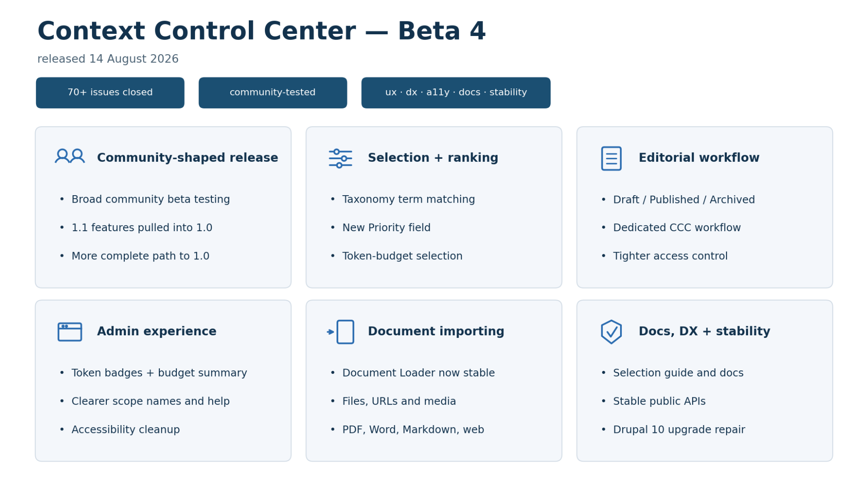Click the 'ux · dx · a11y · docs · stability' badge
The image size is (868, 488).
coord(456,93)
